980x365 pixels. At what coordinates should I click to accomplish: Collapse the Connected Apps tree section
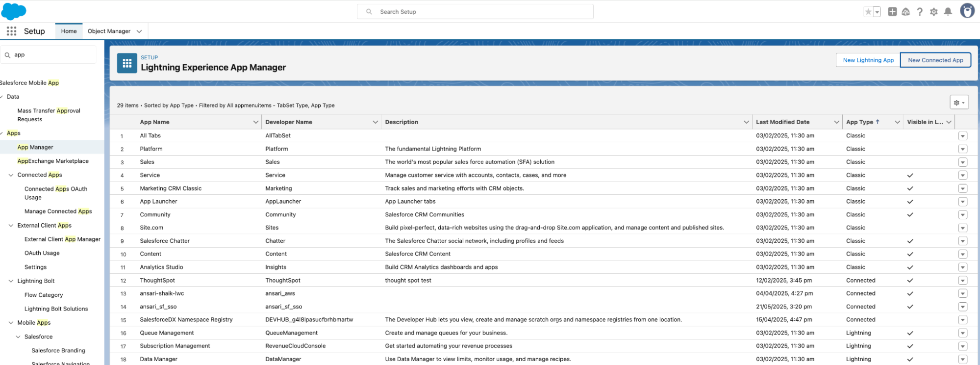[11, 175]
